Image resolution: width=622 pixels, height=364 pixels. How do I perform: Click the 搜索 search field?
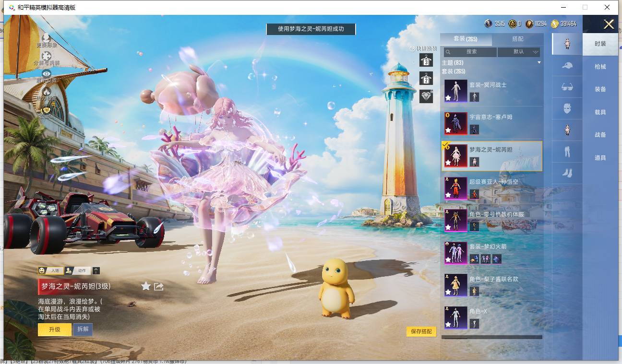470,52
